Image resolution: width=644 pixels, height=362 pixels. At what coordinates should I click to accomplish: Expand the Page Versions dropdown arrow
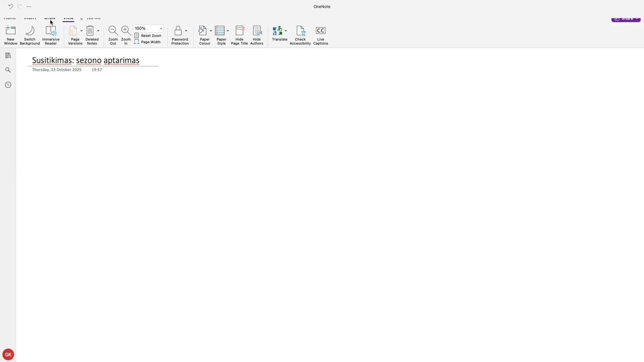tap(82, 31)
